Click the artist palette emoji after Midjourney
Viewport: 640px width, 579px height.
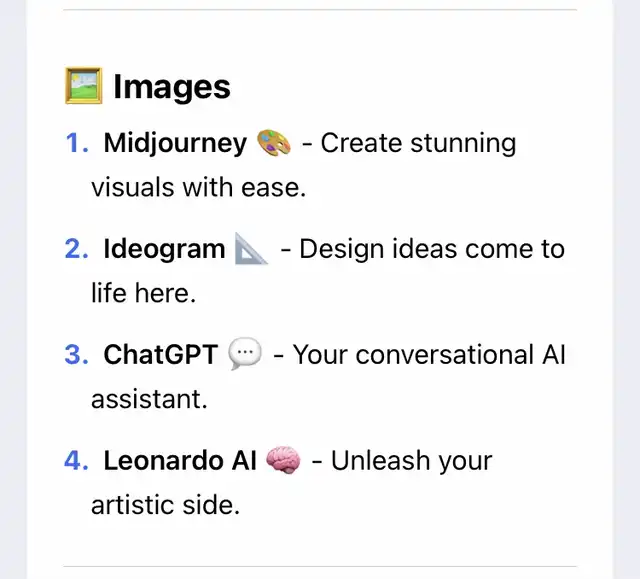pyautogui.click(x=274, y=142)
